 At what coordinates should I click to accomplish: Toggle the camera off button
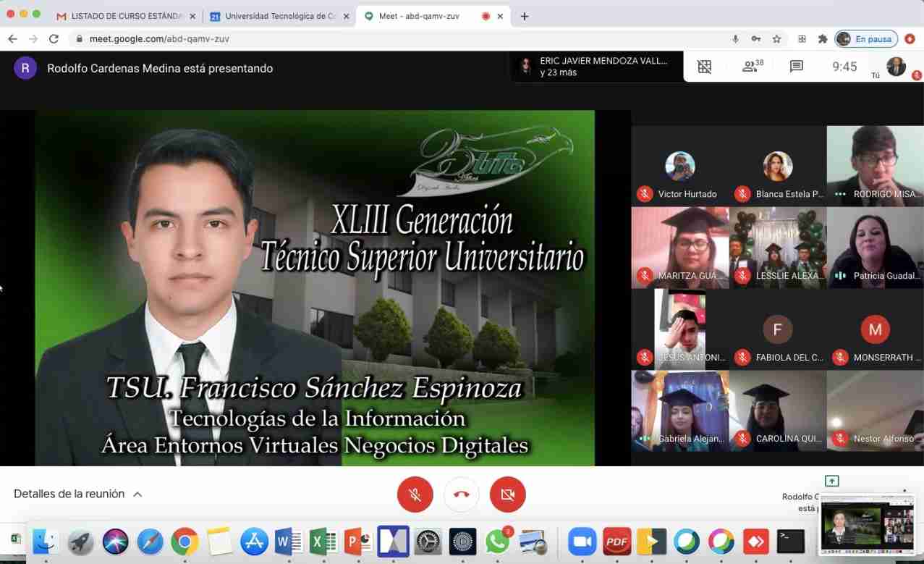pyautogui.click(x=508, y=494)
